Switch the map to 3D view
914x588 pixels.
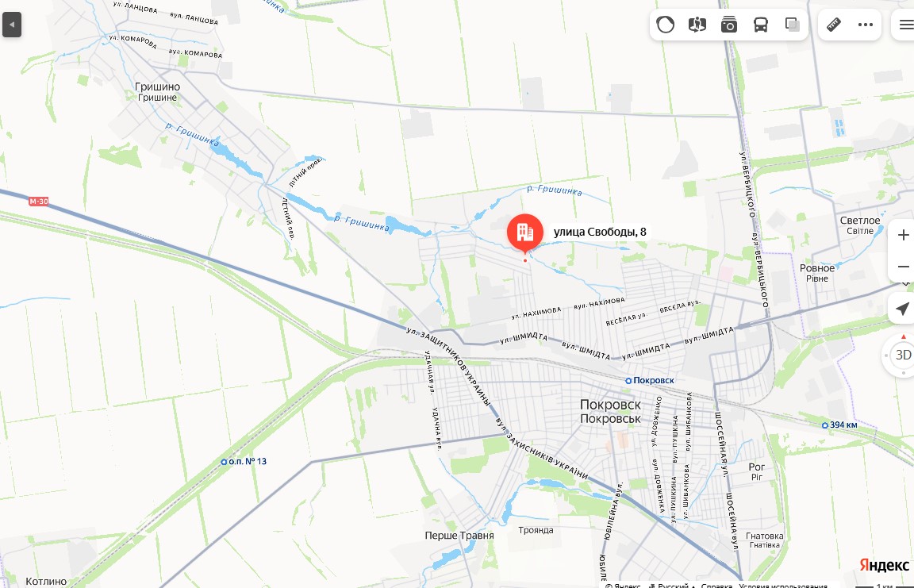902,355
